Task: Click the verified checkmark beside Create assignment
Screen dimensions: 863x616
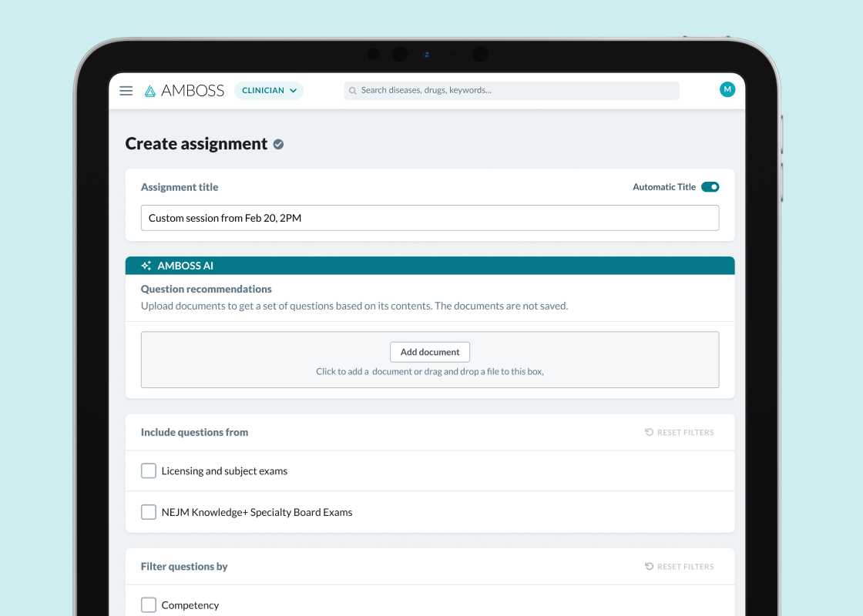Action: pyautogui.click(x=278, y=144)
